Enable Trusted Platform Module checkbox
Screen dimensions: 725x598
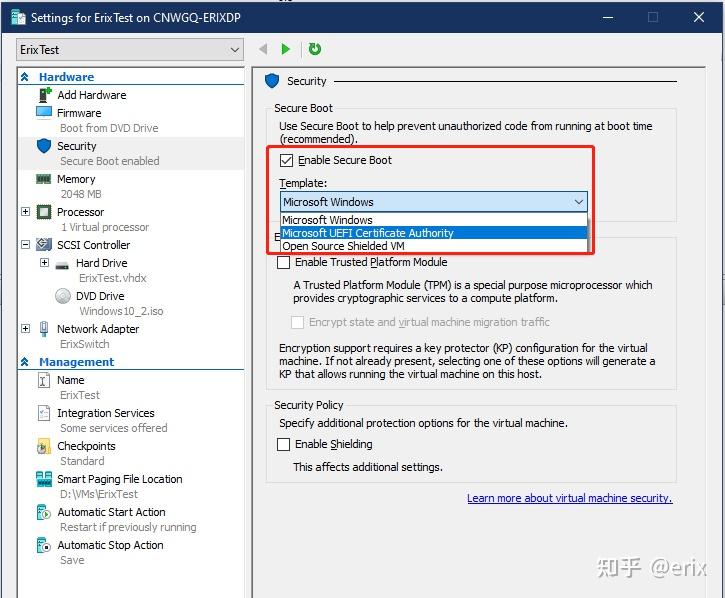pyautogui.click(x=283, y=262)
